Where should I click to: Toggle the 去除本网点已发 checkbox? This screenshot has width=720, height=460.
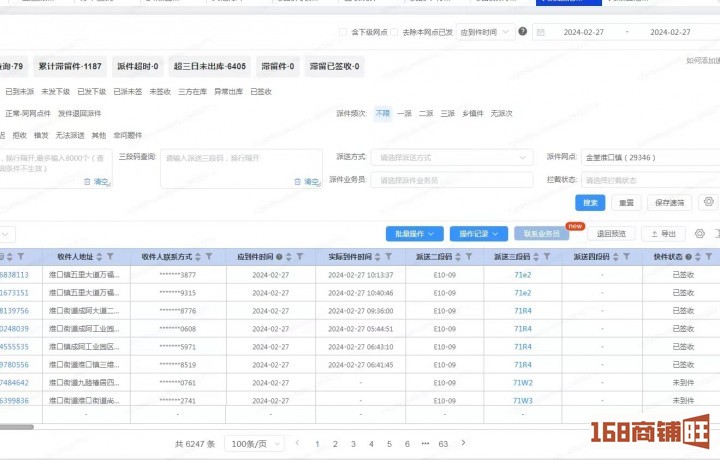pyautogui.click(x=394, y=32)
